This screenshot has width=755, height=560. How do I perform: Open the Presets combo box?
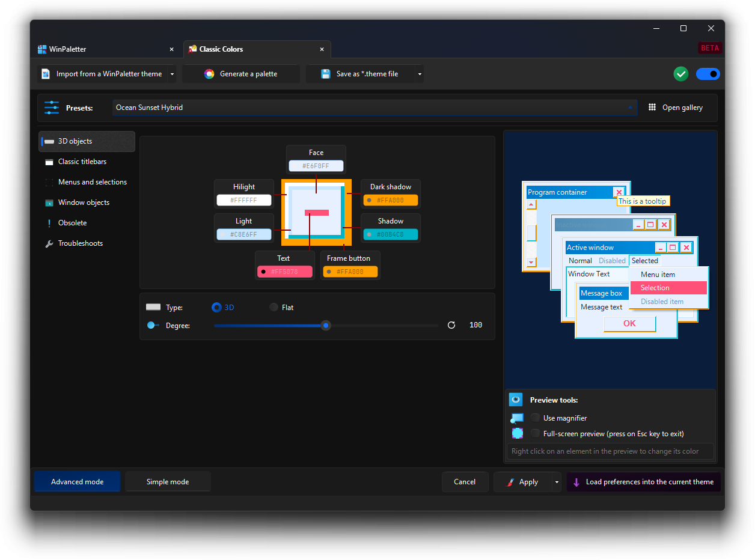(x=375, y=108)
